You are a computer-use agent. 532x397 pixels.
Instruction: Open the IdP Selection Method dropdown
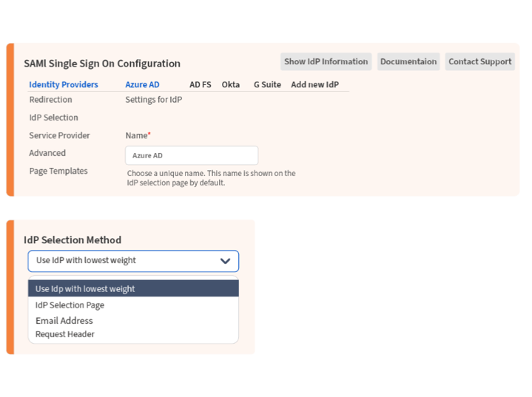click(133, 261)
